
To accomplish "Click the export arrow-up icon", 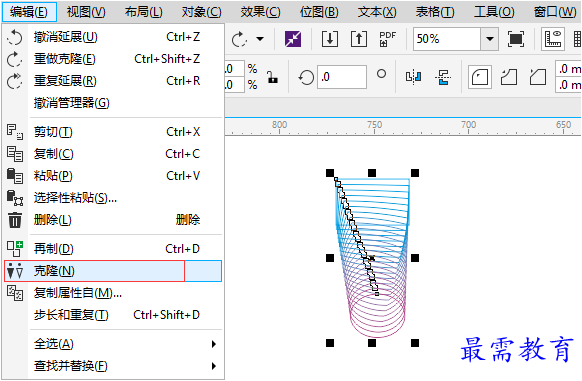I will pos(359,39).
